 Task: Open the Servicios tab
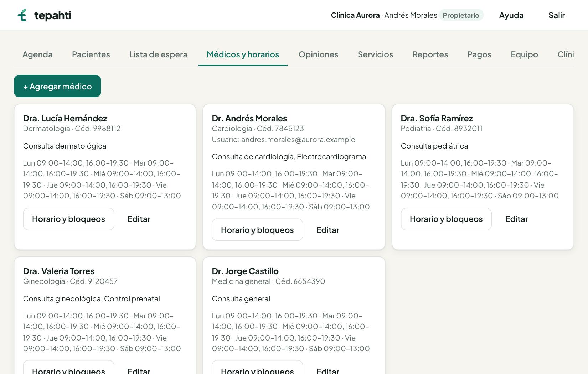pyautogui.click(x=375, y=54)
